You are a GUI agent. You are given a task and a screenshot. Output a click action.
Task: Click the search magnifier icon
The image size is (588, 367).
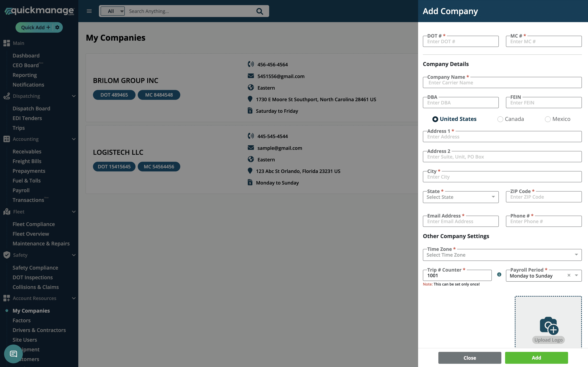[x=259, y=11]
